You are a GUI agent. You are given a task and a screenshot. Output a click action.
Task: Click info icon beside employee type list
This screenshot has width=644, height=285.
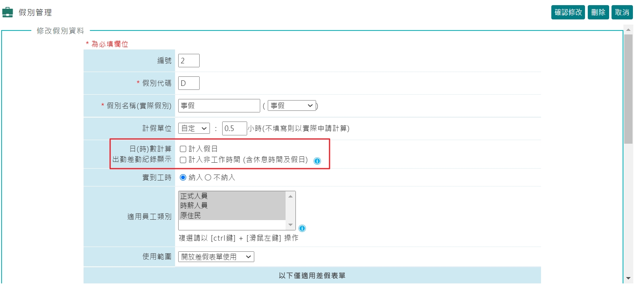tap(302, 228)
